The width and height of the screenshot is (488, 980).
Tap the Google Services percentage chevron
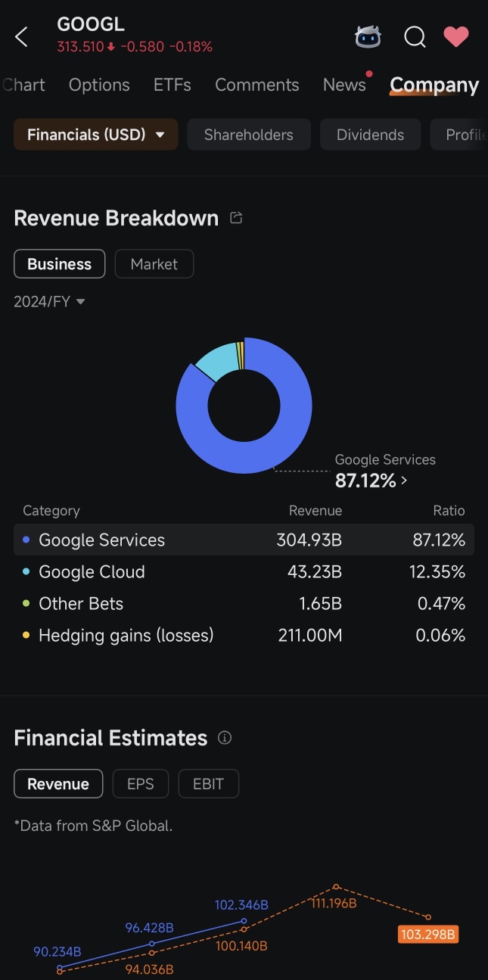tap(403, 480)
